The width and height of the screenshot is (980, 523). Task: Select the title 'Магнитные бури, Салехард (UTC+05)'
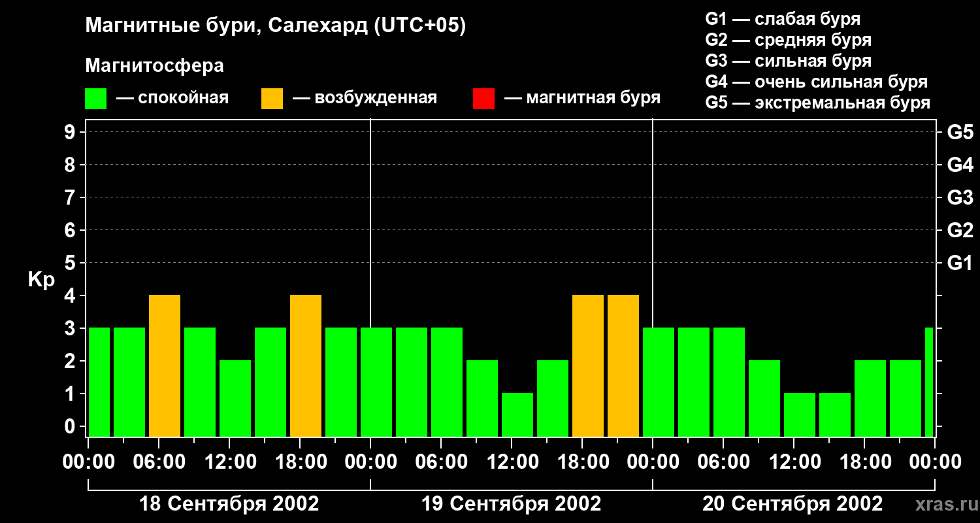coord(276,26)
